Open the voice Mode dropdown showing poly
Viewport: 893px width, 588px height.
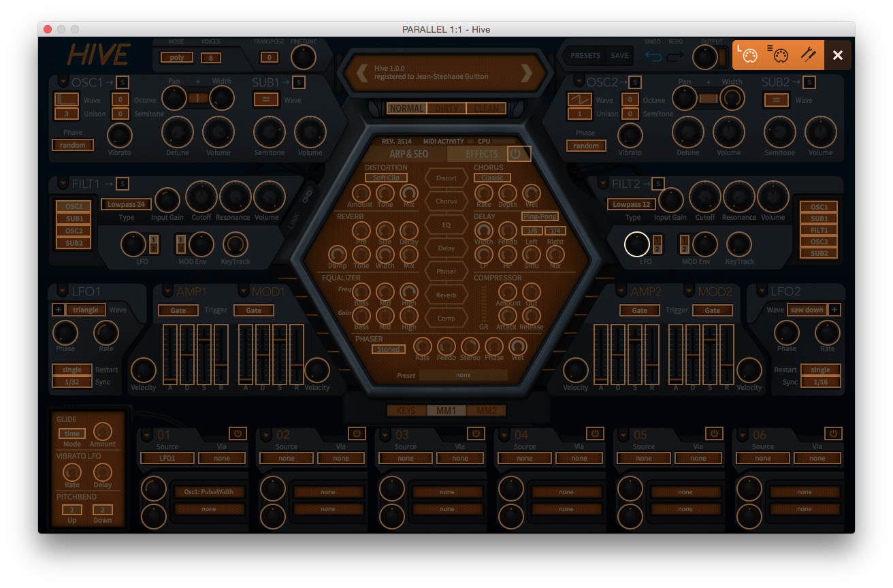[177, 58]
